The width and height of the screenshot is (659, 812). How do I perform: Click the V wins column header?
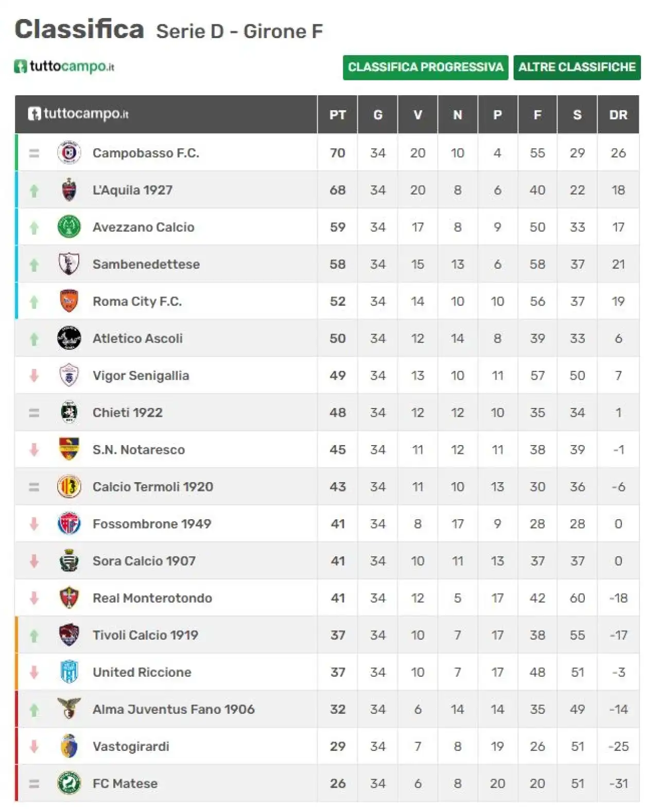click(x=418, y=115)
